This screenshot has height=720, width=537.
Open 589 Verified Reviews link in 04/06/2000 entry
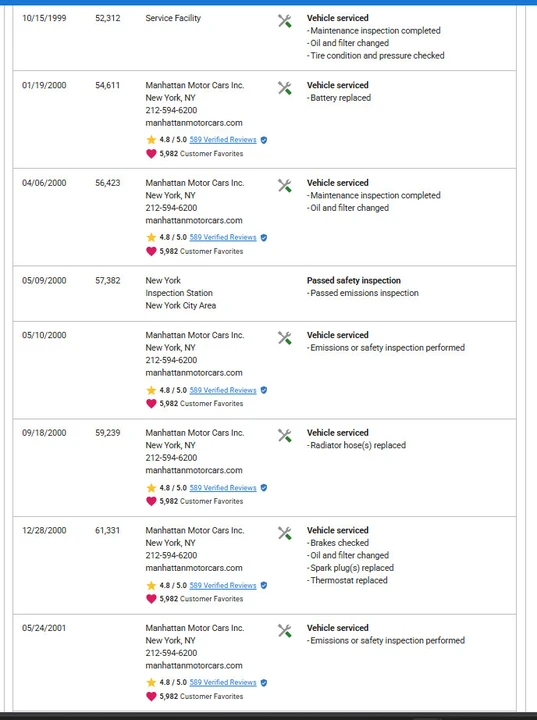[x=223, y=237]
